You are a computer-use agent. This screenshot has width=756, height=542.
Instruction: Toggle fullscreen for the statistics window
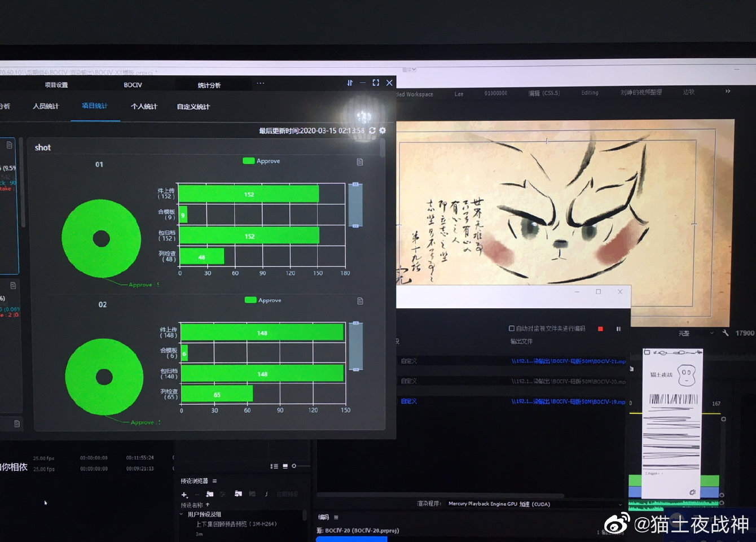pos(376,82)
